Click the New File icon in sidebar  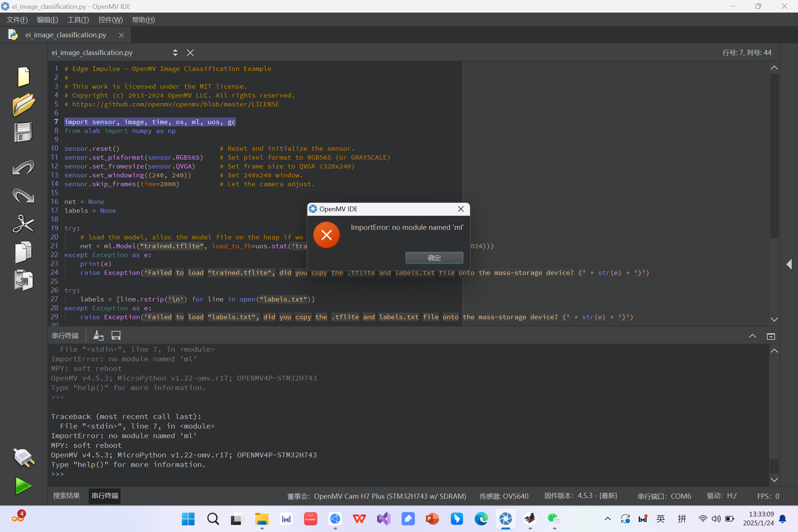point(24,77)
